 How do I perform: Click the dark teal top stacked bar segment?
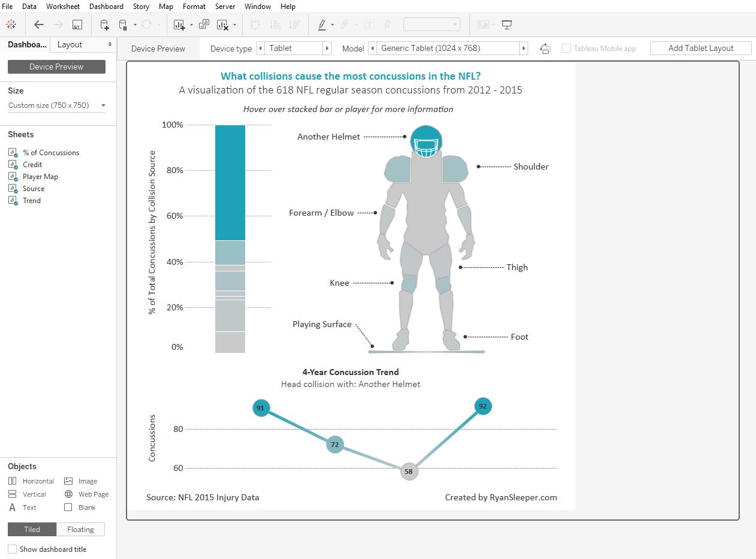230,183
